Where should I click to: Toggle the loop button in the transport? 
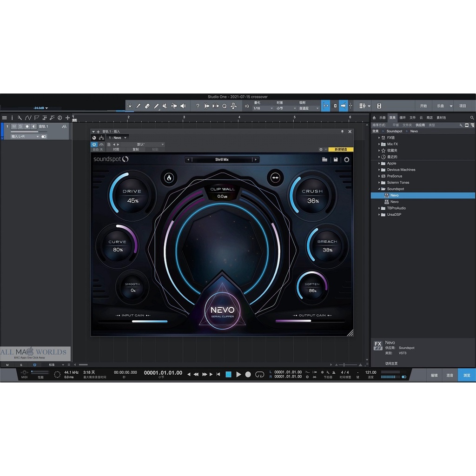tap(259, 375)
